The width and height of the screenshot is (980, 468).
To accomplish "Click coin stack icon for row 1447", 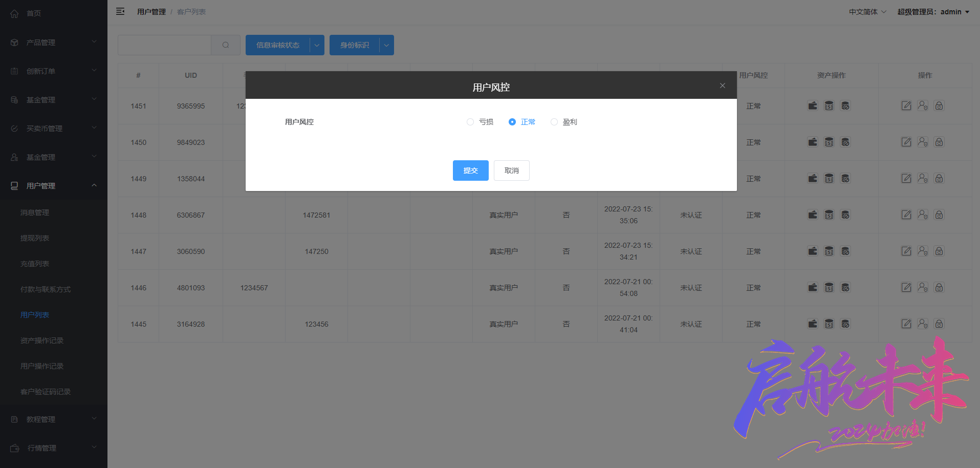I will coord(829,251).
